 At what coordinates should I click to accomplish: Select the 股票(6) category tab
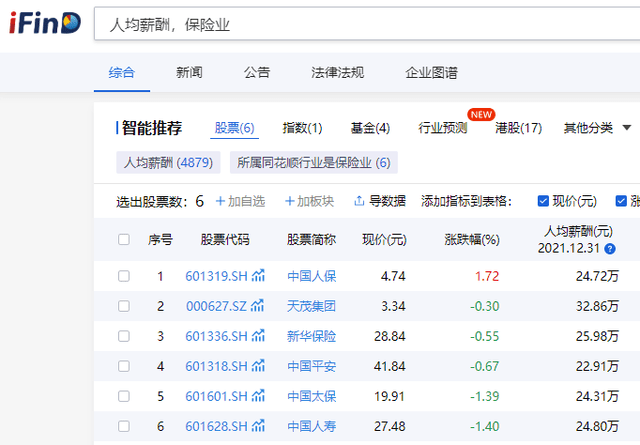coord(234,128)
